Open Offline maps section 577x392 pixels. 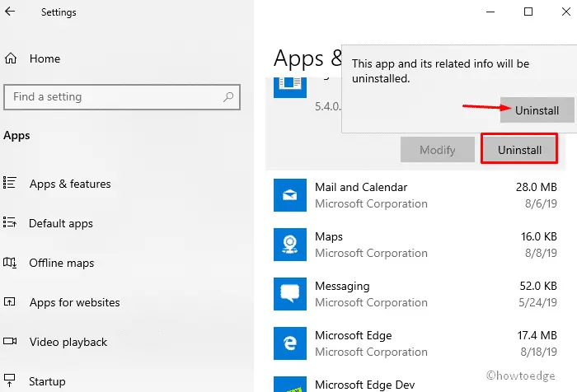click(x=62, y=263)
